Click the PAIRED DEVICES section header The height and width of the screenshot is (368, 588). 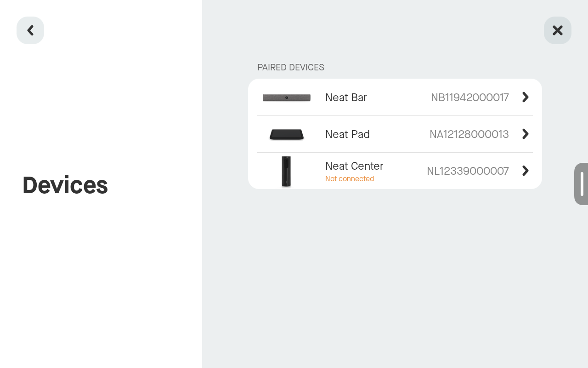290,67
